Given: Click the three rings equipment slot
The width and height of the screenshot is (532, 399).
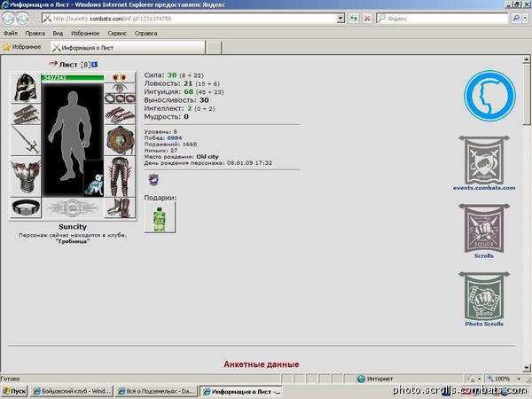Looking at the screenshot, I should point(120,98).
